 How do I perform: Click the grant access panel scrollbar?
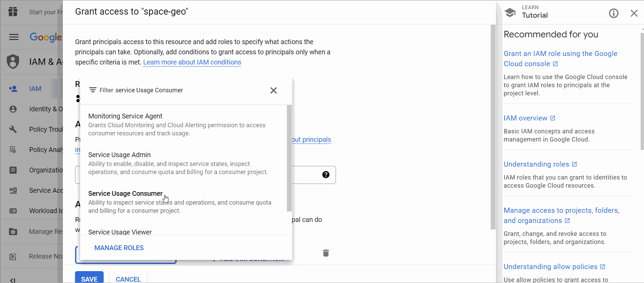point(493,127)
